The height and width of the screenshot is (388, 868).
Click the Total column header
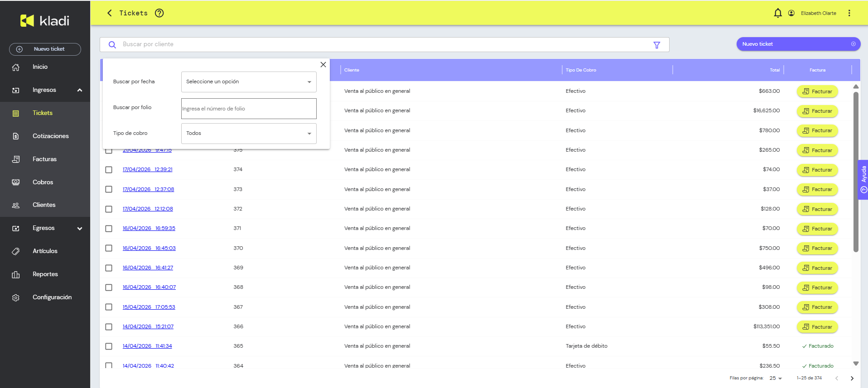click(775, 70)
